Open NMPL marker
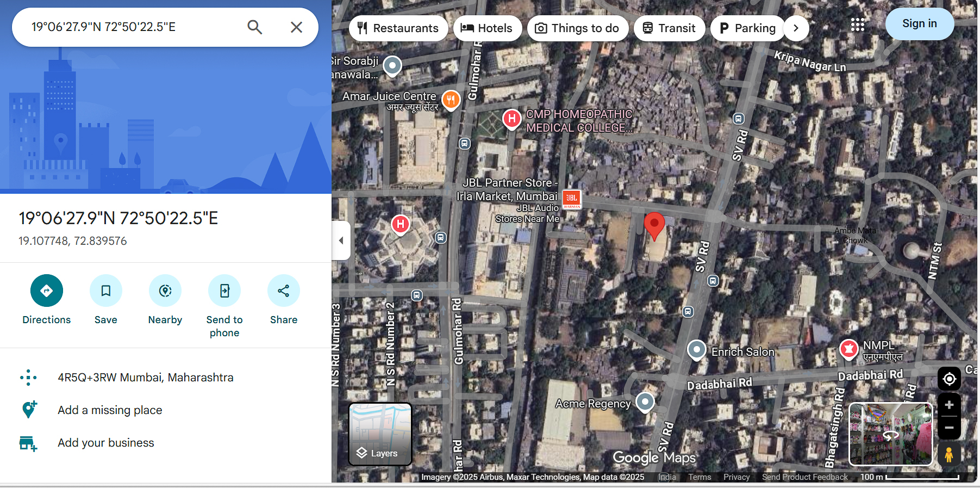The width and height of the screenshot is (980, 488). (x=849, y=349)
